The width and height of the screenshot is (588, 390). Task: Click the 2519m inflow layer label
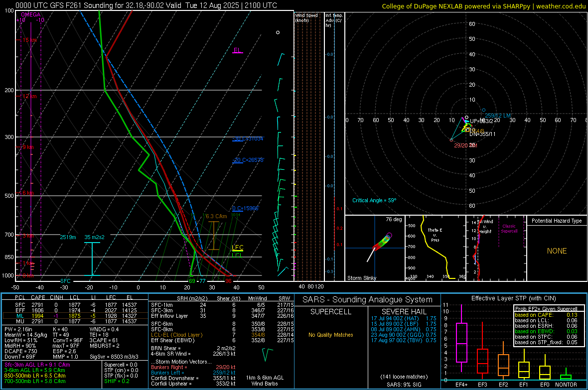point(68,237)
